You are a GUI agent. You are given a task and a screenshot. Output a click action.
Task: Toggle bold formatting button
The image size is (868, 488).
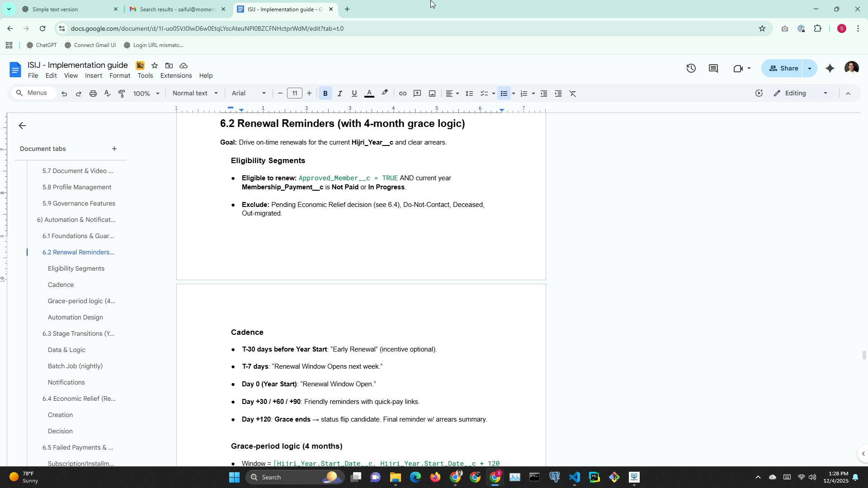(325, 94)
